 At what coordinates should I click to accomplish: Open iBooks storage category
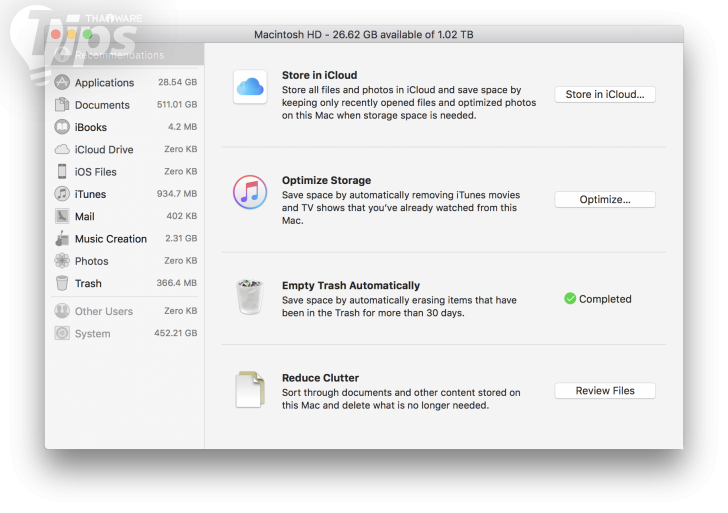[x=125, y=127]
